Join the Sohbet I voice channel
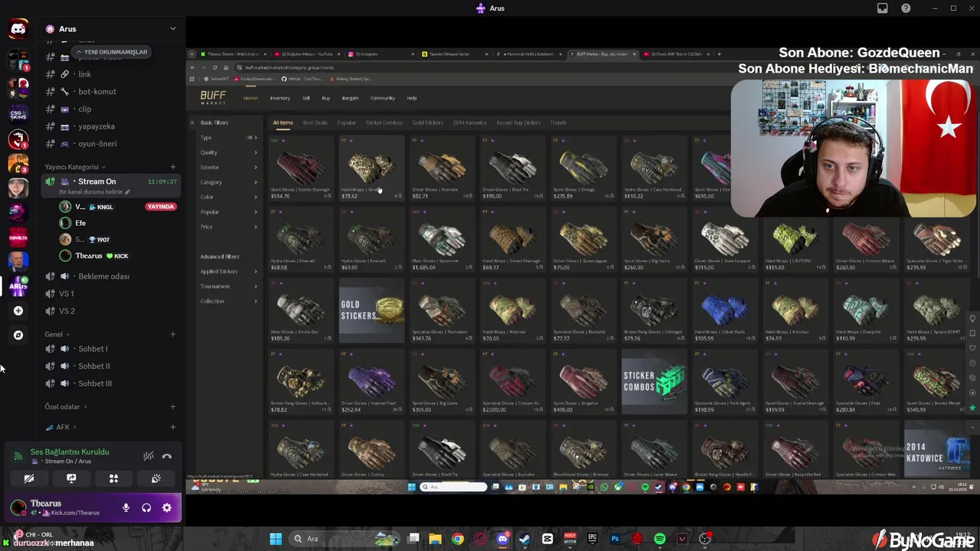980x551 pixels. pos(110,349)
